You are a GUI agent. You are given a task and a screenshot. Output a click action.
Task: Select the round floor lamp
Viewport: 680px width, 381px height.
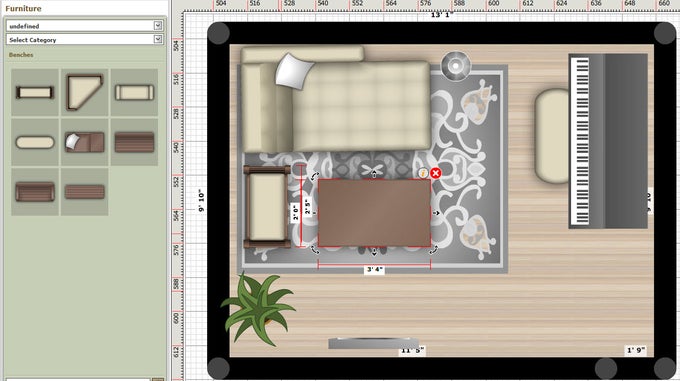tap(456, 66)
